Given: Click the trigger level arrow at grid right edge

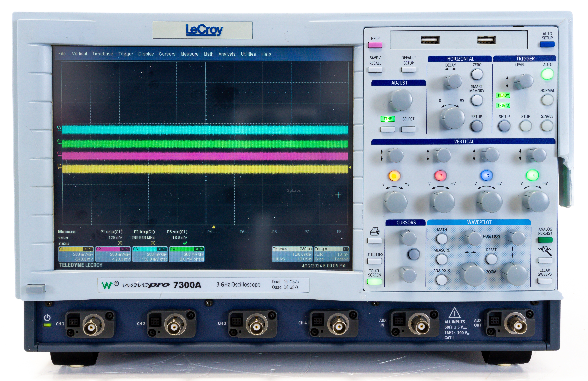Looking at the screenshot, I should click(x=350, y=167).
